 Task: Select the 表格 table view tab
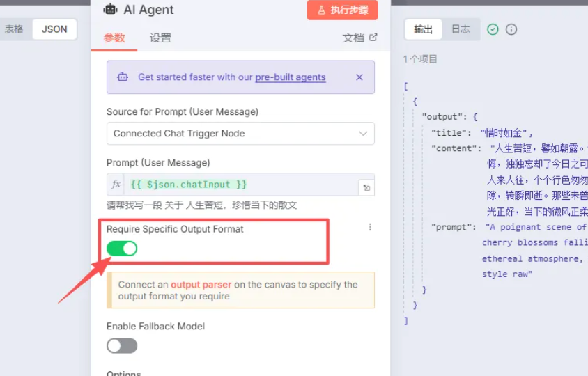click(14, 29)
